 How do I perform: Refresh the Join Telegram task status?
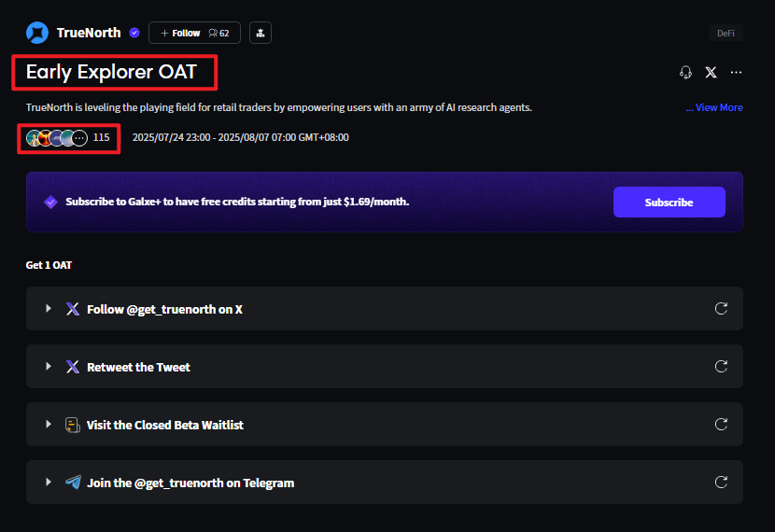pos(721,483)
